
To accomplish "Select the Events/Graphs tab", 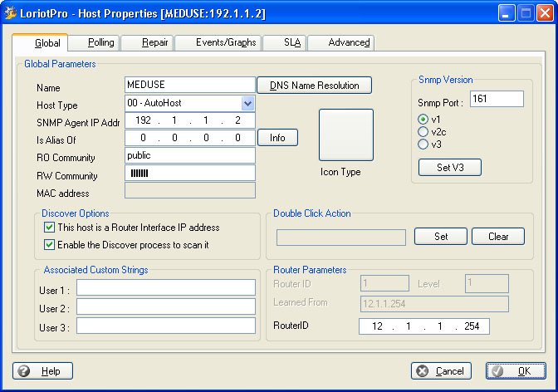I will 218,42.
